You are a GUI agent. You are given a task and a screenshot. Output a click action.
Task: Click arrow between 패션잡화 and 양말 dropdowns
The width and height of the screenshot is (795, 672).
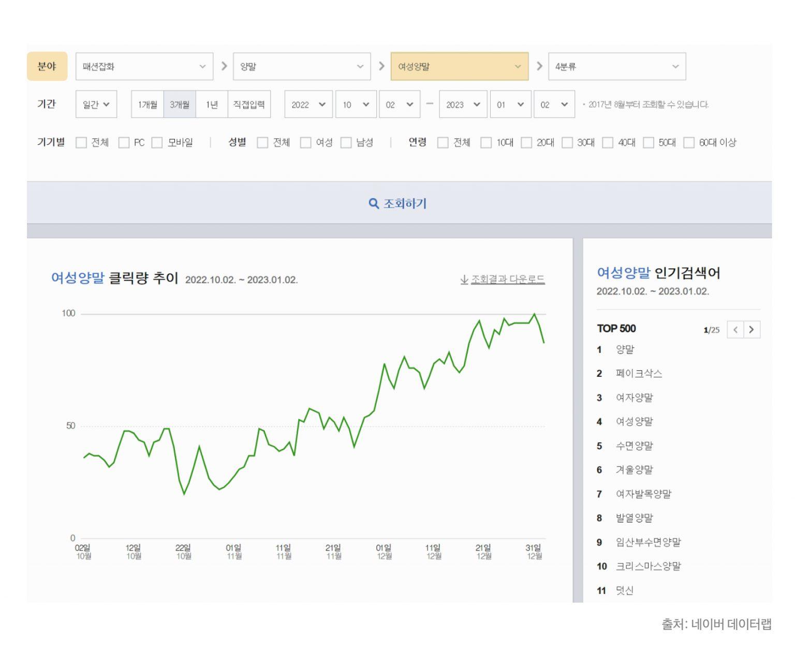pyautogui.click(x=224, y=66)
